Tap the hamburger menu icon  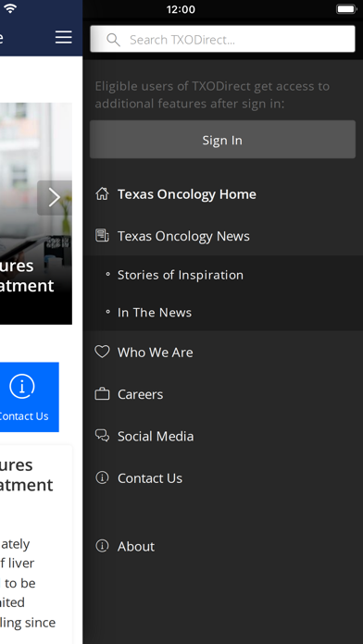[64, 37]
